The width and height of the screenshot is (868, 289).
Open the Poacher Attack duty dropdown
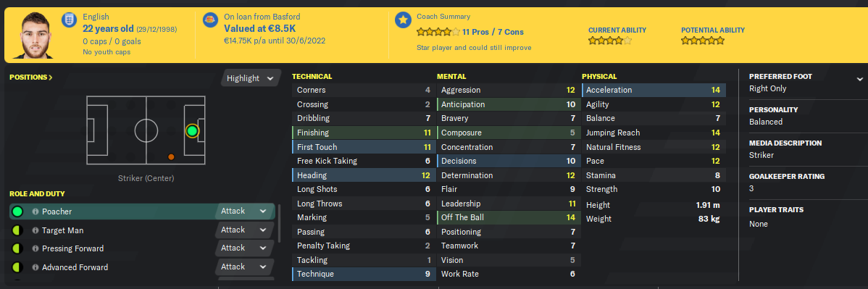pos(244,211)
